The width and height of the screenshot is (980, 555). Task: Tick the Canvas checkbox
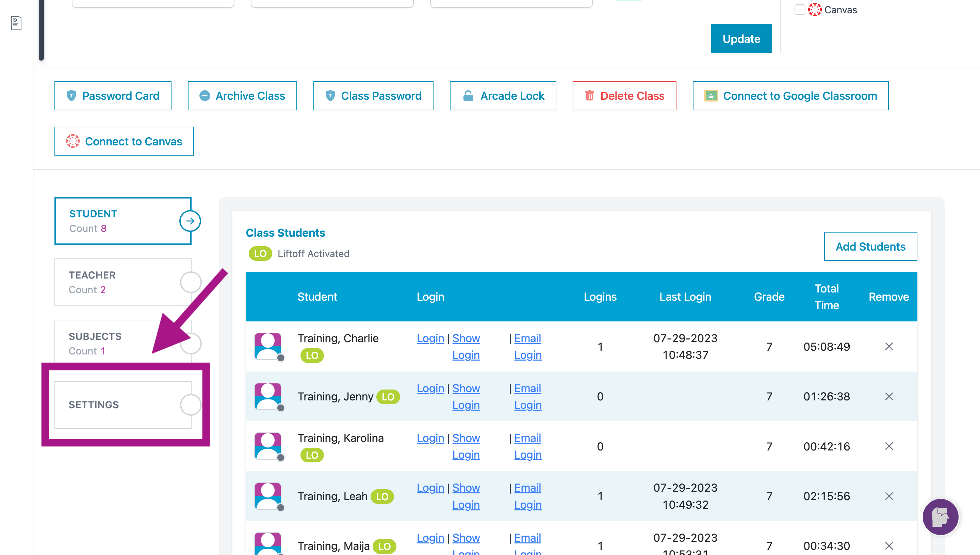(799, 10)
